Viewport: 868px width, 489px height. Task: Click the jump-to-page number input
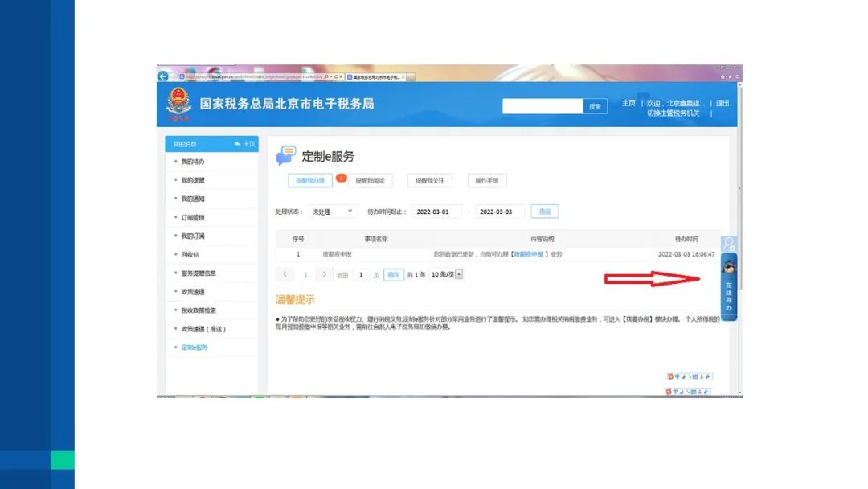361,275
